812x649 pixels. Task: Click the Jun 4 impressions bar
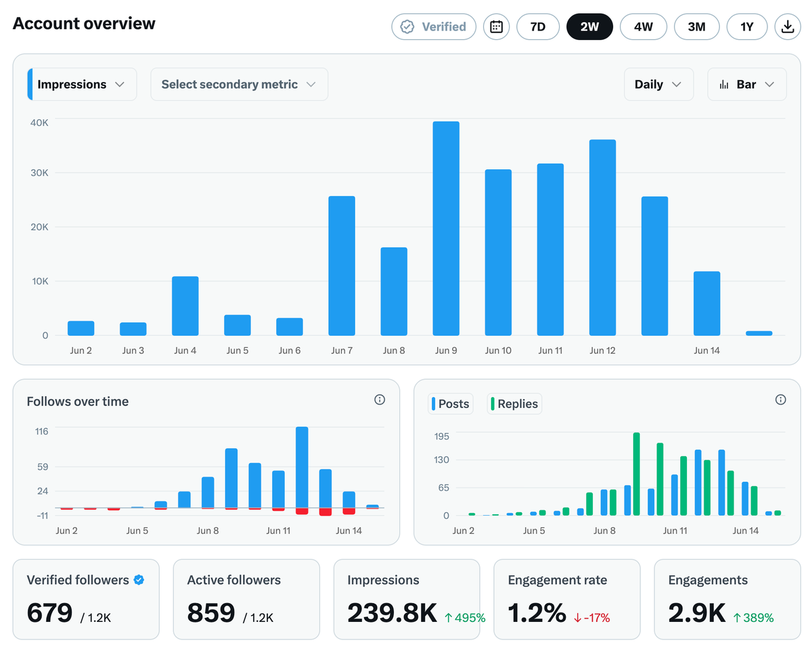(185, 306)
